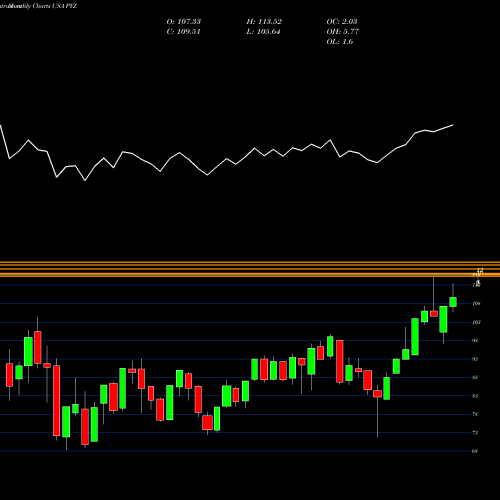Select the 'OH: 5.77' value
The width and height of the screenshot is (500, 500).
342,32
